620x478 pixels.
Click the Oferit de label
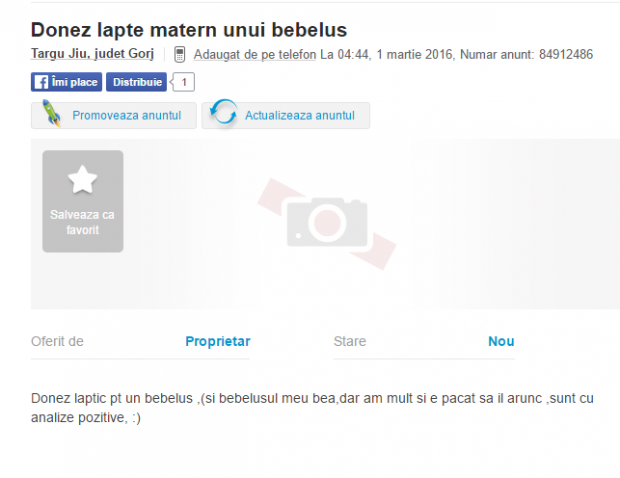click(57, 341)
